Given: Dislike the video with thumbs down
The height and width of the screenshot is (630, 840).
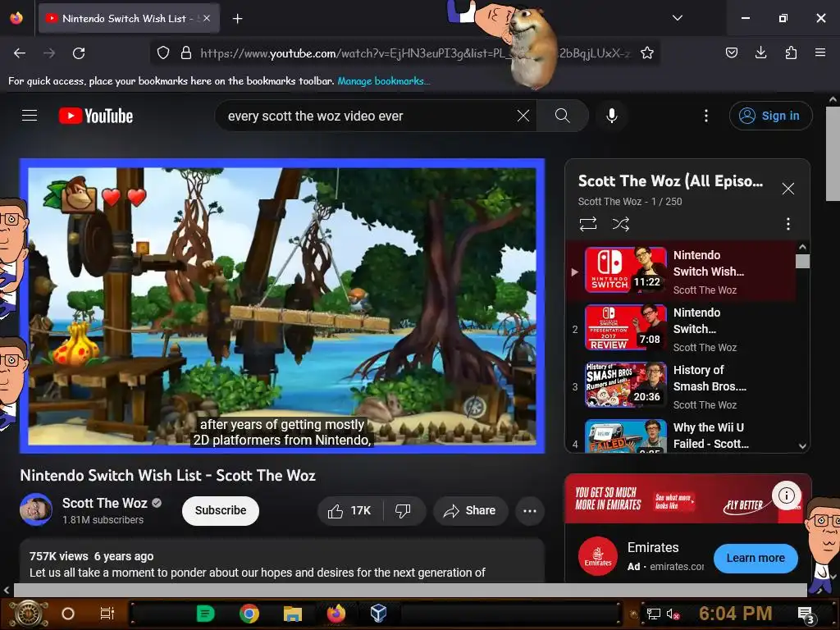Looking at the screenshot, I should (404, 510).
